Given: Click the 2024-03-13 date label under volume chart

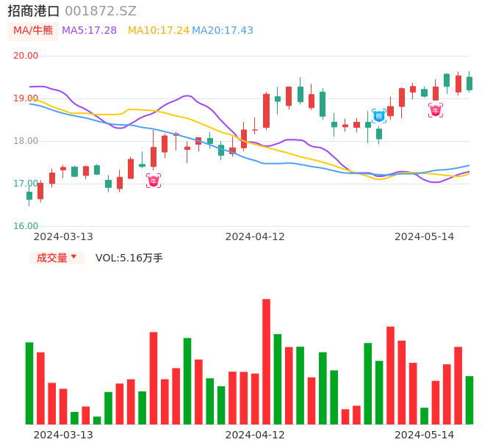Looking at the screenshot, I should pyautogui.click(x=63, y=435).
